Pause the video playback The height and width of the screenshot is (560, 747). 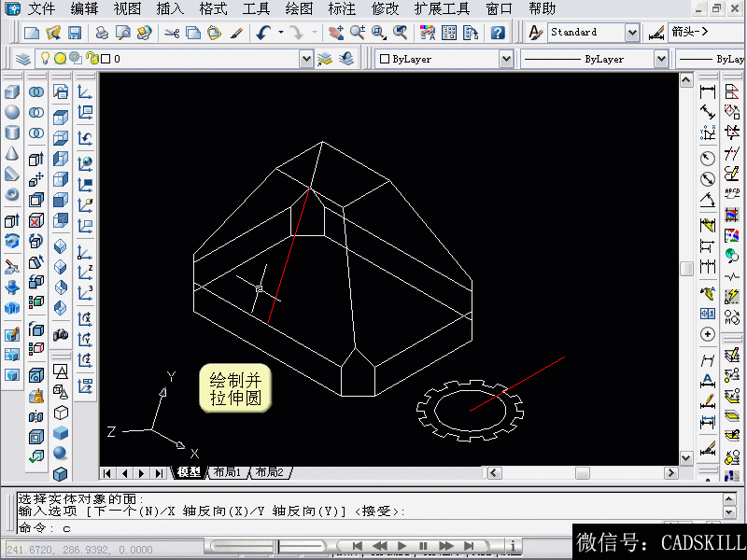[423, 546]
